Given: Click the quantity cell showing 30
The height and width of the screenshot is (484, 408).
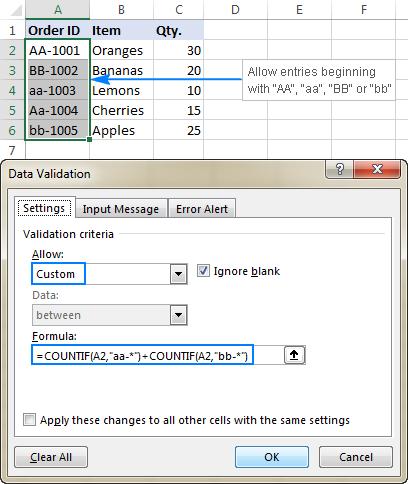Looking at the screenshot, I should [x=179, y=50].
